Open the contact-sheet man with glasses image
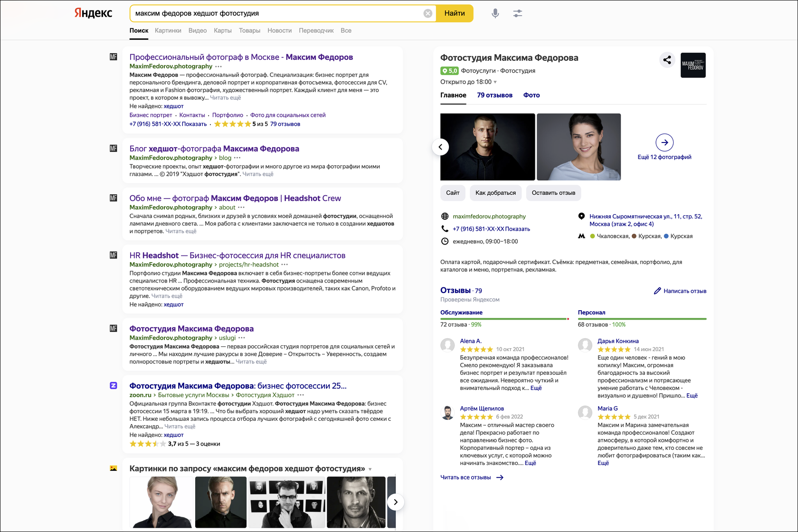 286,503
